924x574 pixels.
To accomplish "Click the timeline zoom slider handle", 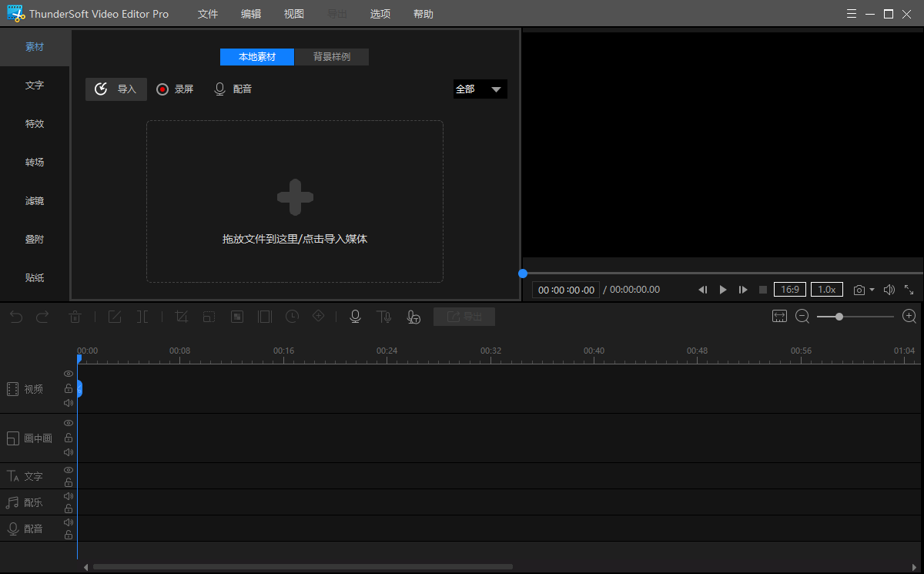I will pos(839,317).
